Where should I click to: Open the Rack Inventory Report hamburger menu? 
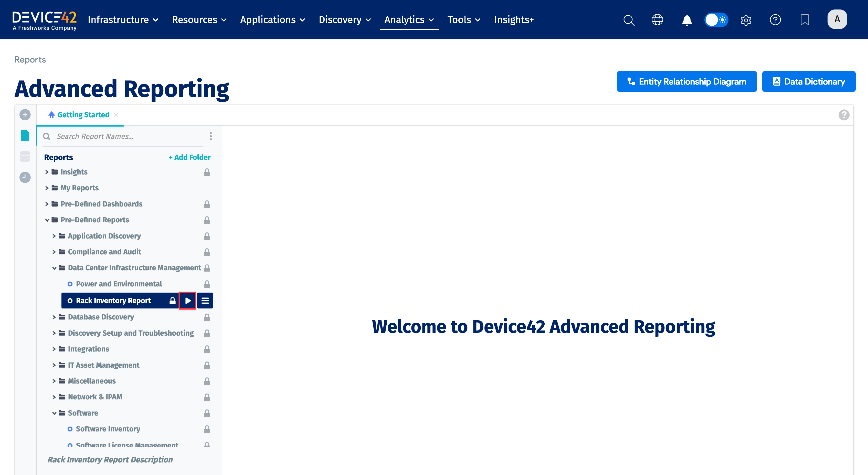[x=205, y=300]
